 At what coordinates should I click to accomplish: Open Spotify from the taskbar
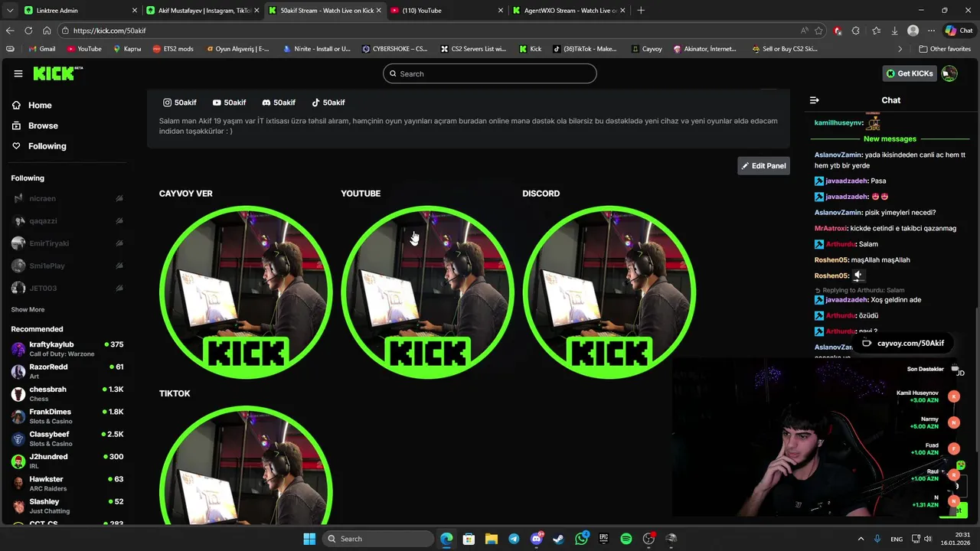[626, 539]
